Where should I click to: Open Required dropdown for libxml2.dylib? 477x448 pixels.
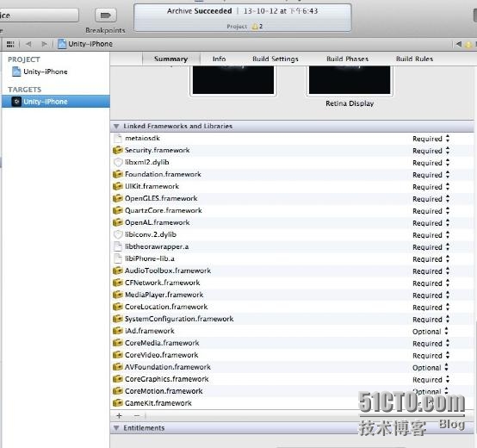tap(431, 163)
